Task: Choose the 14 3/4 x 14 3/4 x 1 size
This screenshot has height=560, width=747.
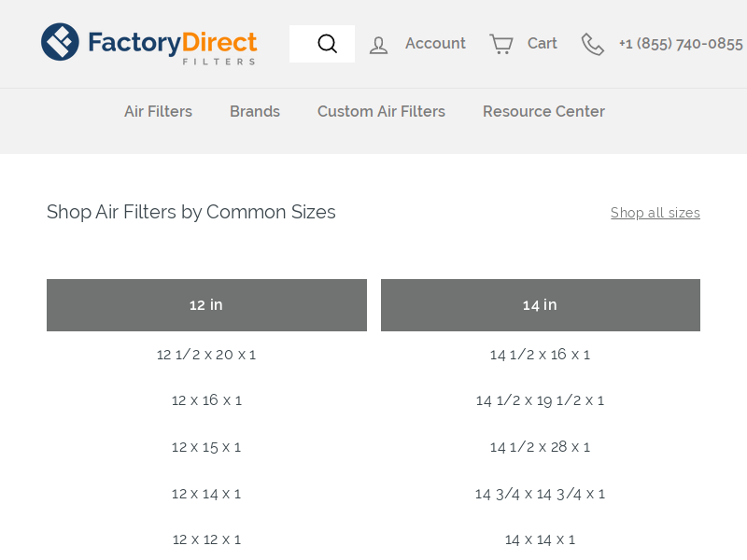Action: tap(540, 494)
